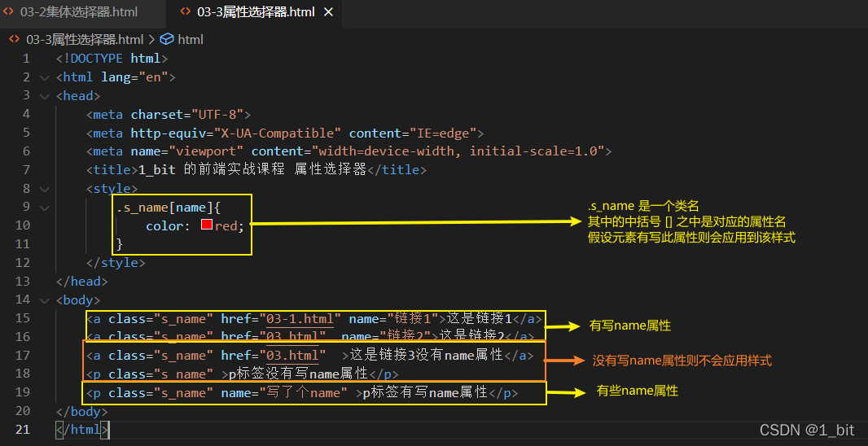This screenshot has height=446, width=868.
Task: Click the color property on line 10
Action: tap(164, 225)
